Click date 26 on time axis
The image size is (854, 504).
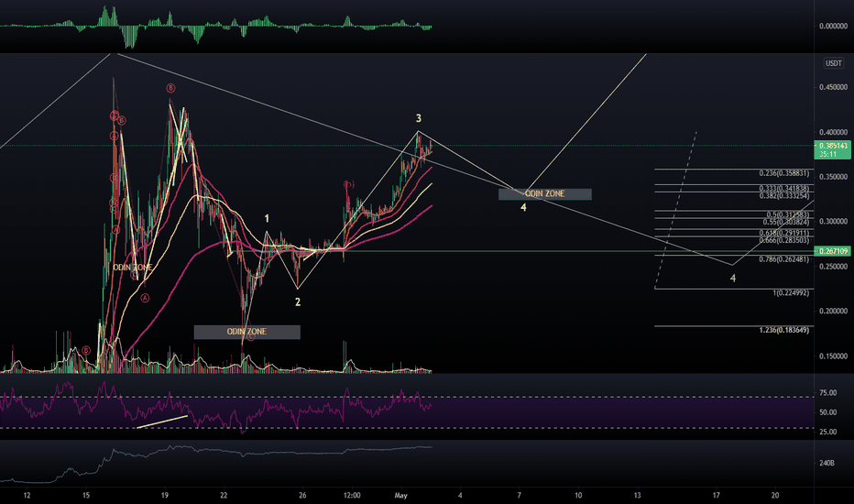click(302, 495)
